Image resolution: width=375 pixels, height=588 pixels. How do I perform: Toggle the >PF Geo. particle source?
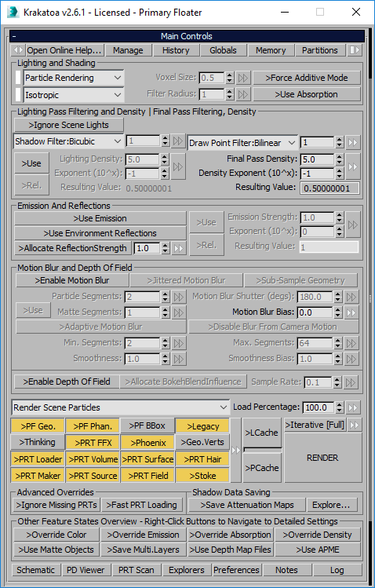tap(38, 426)
